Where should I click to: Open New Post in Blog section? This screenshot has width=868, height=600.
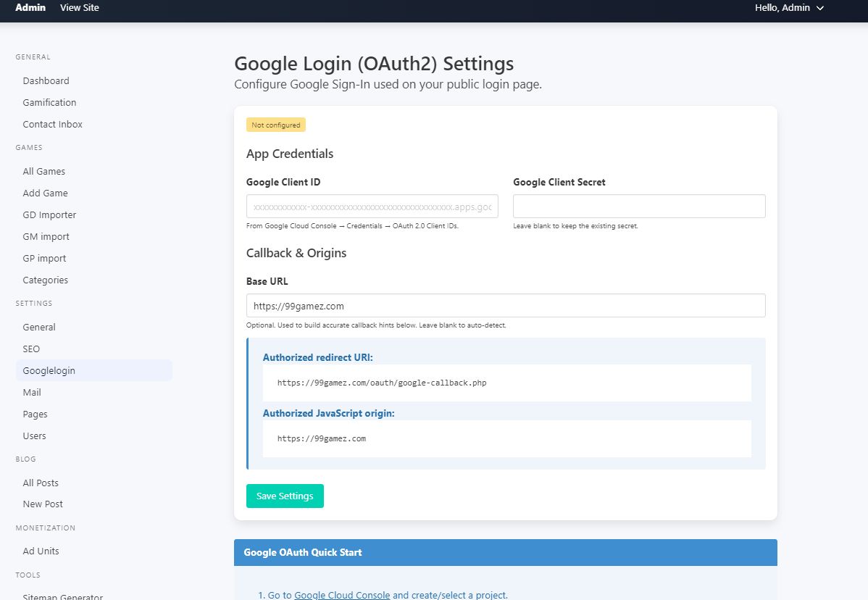[x=43, y=504]
